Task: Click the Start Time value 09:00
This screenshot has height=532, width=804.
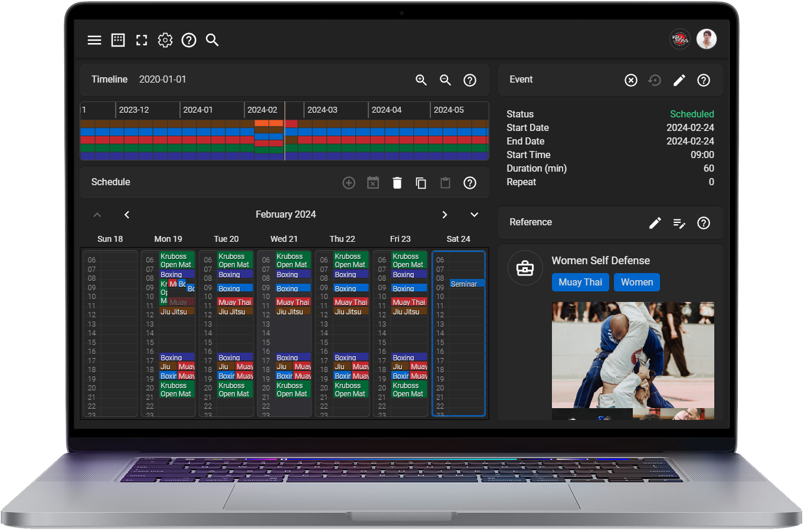Action: pos(702,155)
